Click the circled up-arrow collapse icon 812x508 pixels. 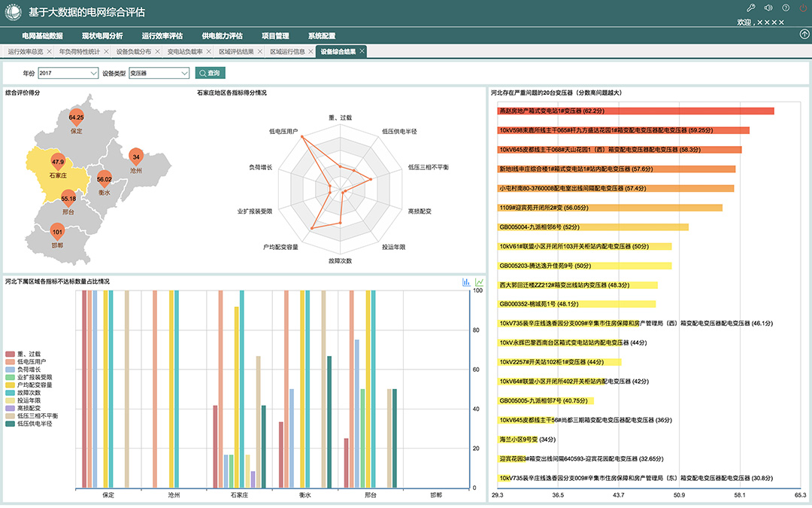[x=804, y=35]
